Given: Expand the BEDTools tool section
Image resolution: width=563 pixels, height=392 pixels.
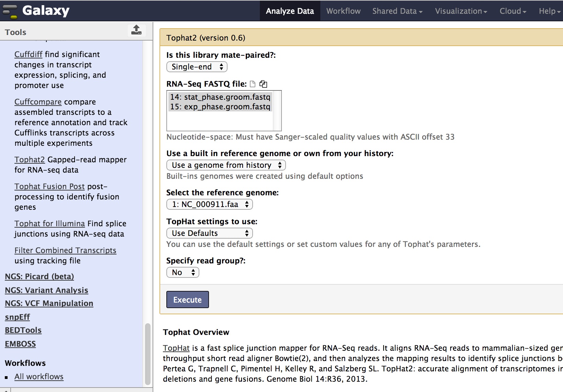Looking at the screenshot, I should click(23, 330).
